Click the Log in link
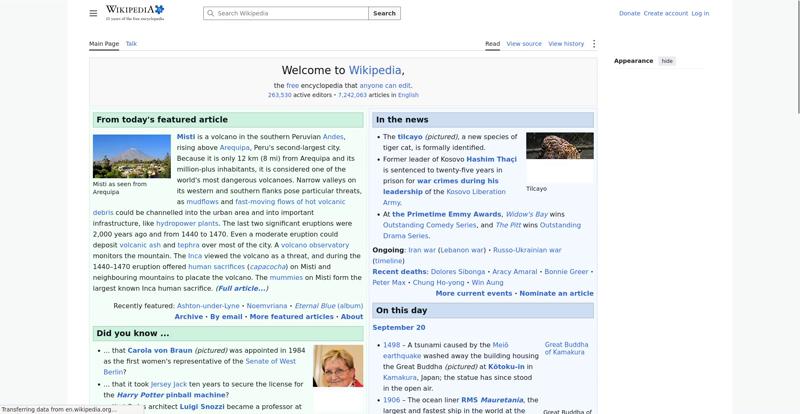Viewport: 800px width, 414px height. (700, 13)
